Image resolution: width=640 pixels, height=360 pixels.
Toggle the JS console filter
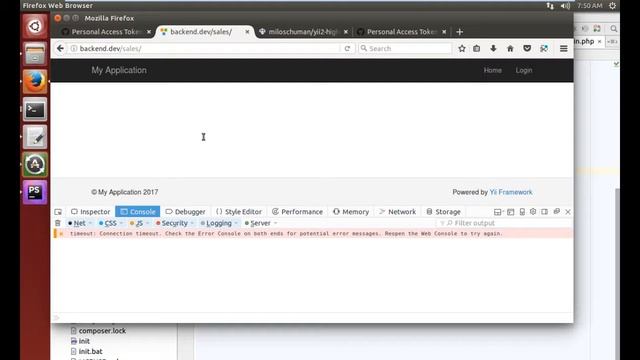tap(137, 223)
